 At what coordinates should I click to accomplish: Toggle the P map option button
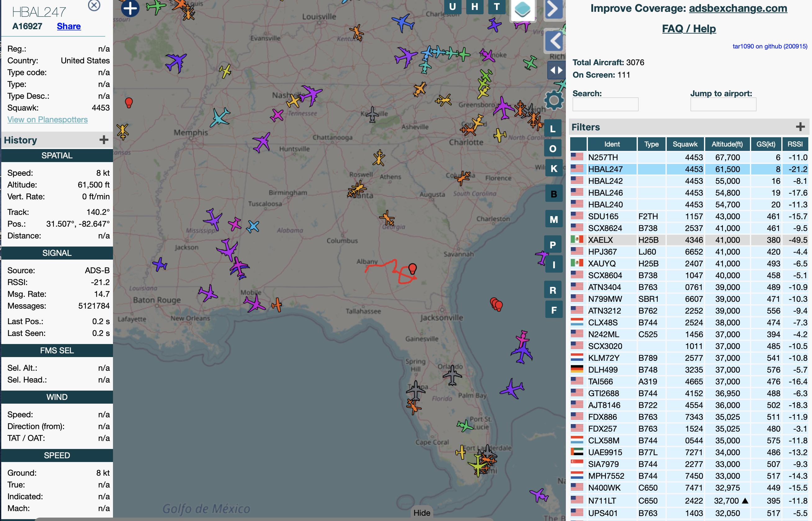553,245
